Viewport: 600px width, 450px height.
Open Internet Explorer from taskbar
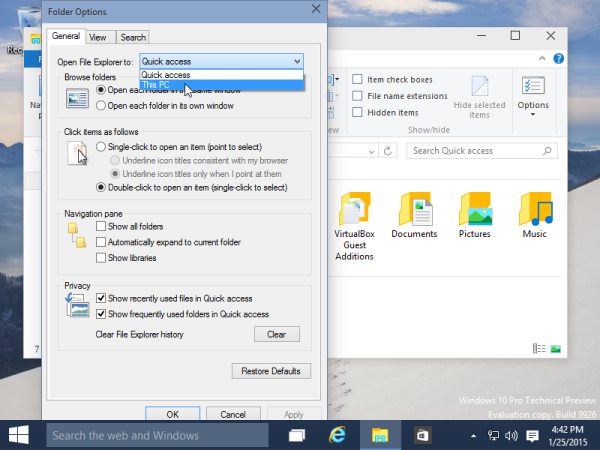click(x=337, y=435)
